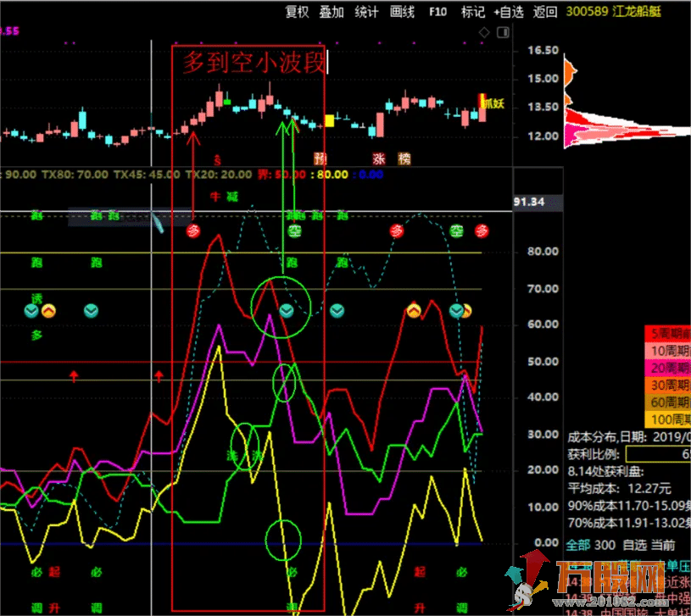
Task: Click the 预 marker under candles
Action: click(x=320, y=158)
